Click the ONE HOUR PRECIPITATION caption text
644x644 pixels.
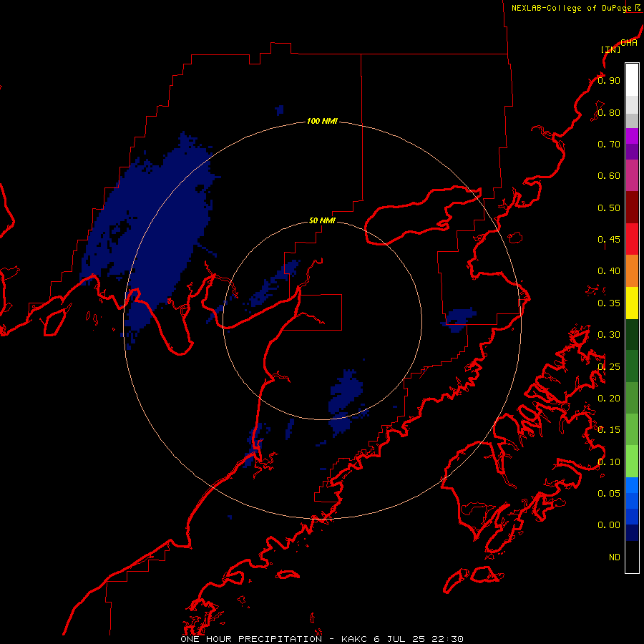pos(251,639)
